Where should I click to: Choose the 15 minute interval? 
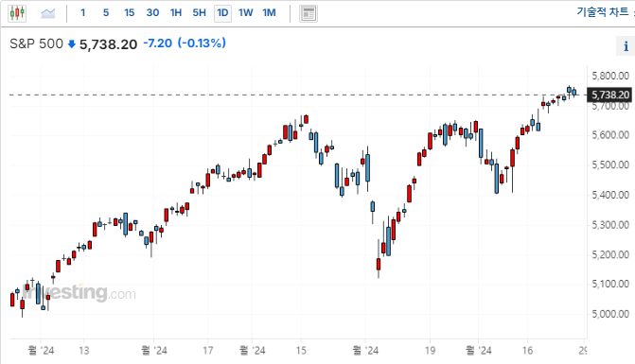130,13
